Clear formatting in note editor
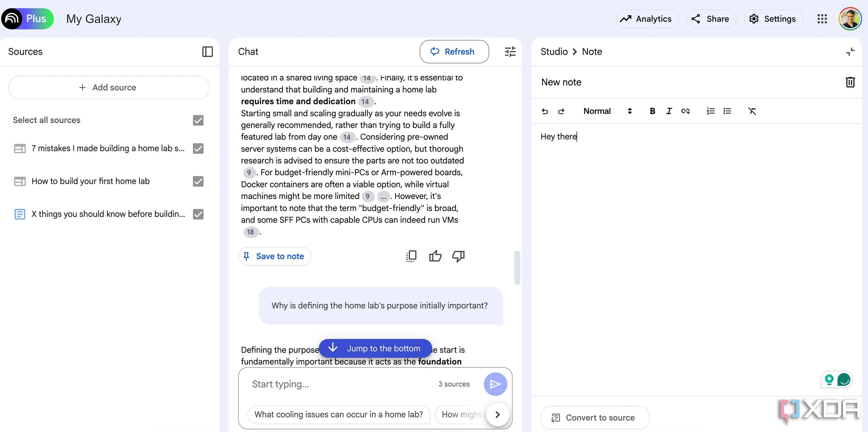Screen dimensions: 868x432 [x=752, y=111]
